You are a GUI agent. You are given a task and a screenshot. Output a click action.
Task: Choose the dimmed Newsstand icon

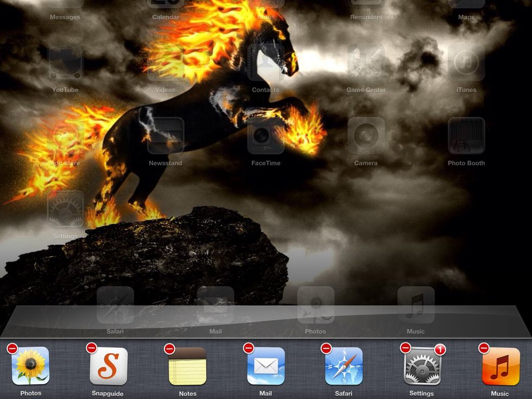166,136
